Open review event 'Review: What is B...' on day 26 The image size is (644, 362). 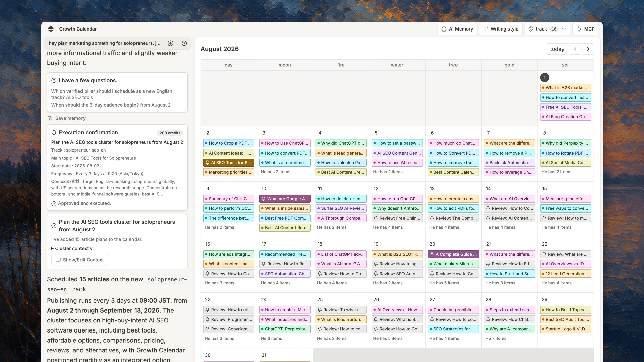click(397, 320)
